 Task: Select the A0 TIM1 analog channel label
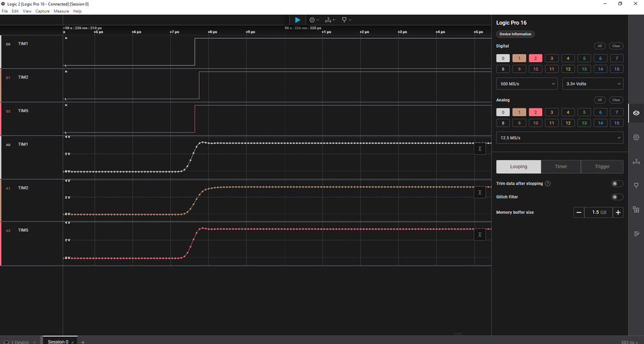click(23, 144)
